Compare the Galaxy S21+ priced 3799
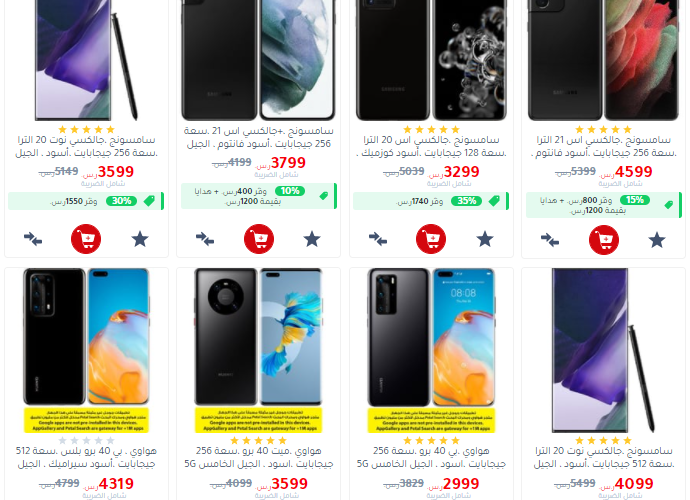Image resolution: width=690 pixels, height=500 pixels. tap(205, 239)
